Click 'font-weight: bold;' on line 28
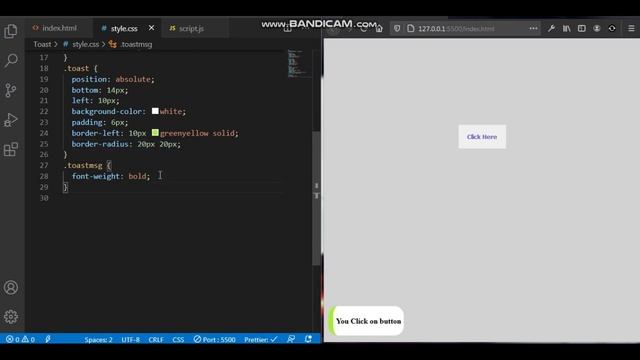This screenshot has width=640, height=360. (x=111, y=176)
